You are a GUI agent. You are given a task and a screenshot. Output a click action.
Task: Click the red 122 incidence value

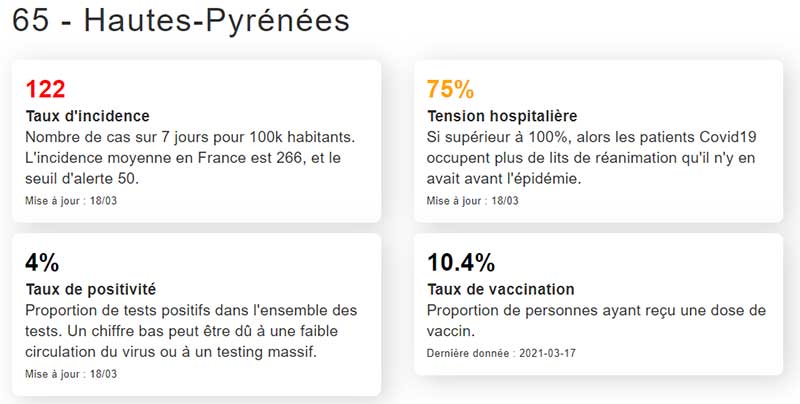(45, 90)
